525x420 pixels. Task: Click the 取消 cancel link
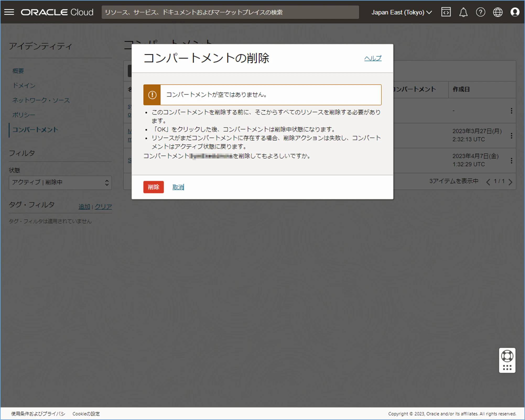coord(178,187)
